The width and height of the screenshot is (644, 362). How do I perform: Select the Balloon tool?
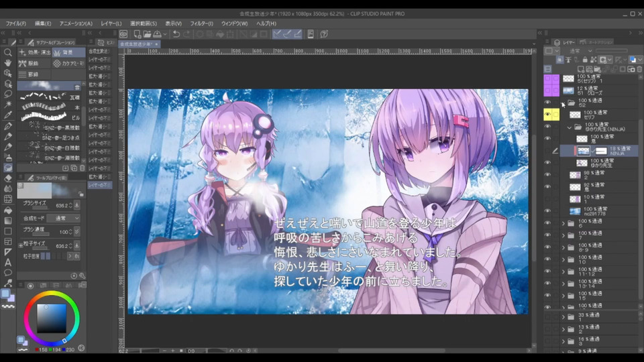pos(7,273)
